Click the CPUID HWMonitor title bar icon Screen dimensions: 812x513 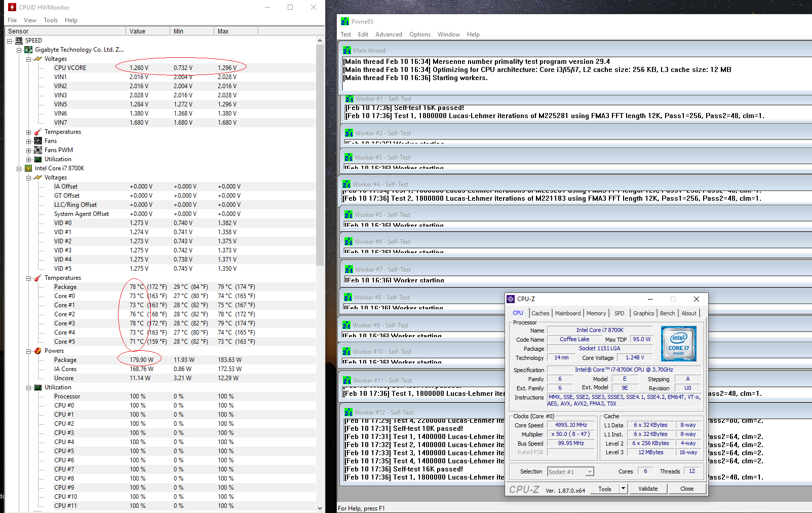click(x=12, y=7)
